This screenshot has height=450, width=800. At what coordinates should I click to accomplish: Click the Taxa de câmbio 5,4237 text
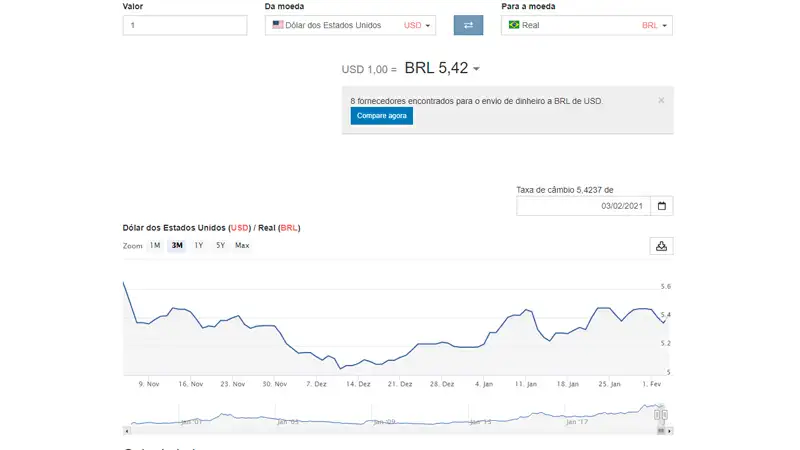coord(564,190)
